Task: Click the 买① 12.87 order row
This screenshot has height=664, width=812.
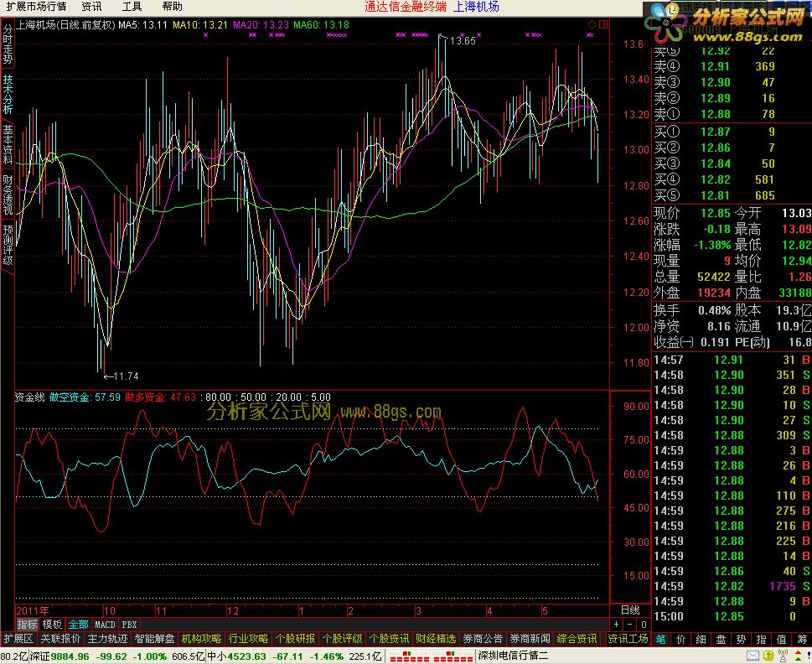Action: 732,132
